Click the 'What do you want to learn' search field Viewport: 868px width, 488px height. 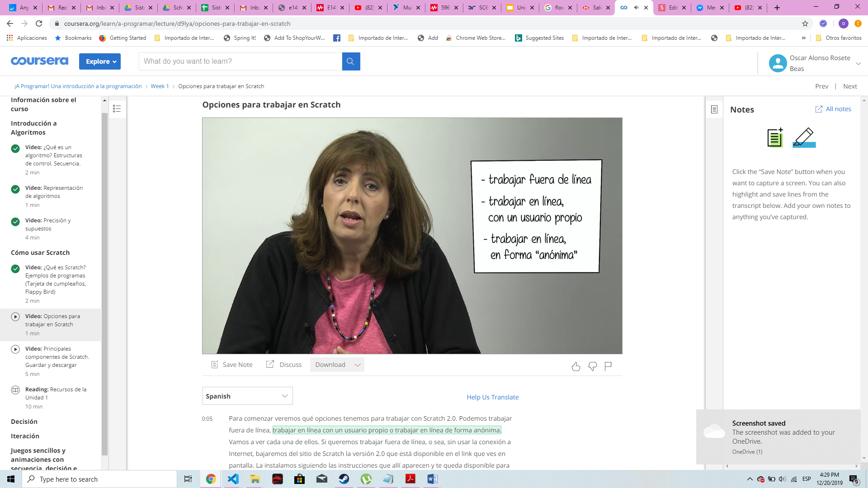[x=240, y=61]
